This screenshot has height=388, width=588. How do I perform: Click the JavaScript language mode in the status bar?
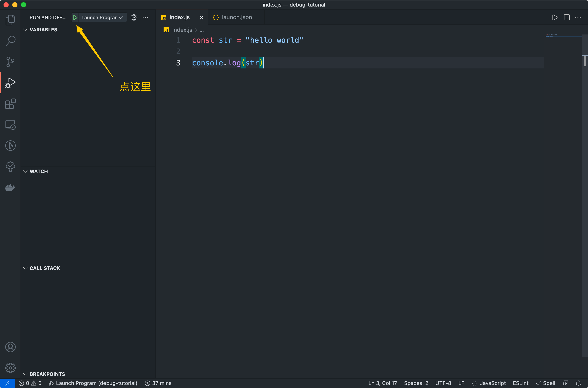493,383
